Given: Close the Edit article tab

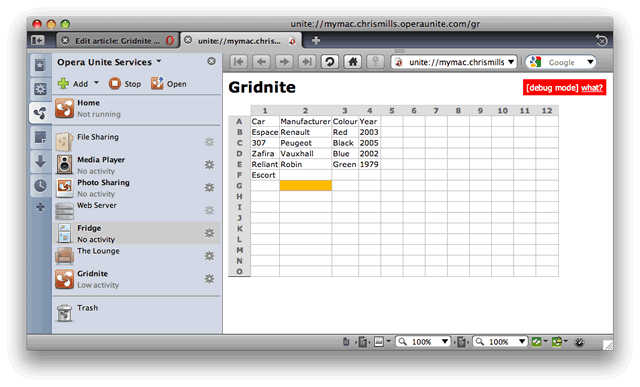Looking at the screenshot, I should click(65, 40).
